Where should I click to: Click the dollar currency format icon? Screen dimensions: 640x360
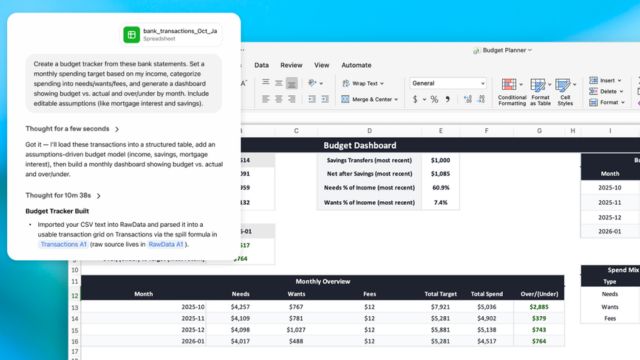[415, 99]
